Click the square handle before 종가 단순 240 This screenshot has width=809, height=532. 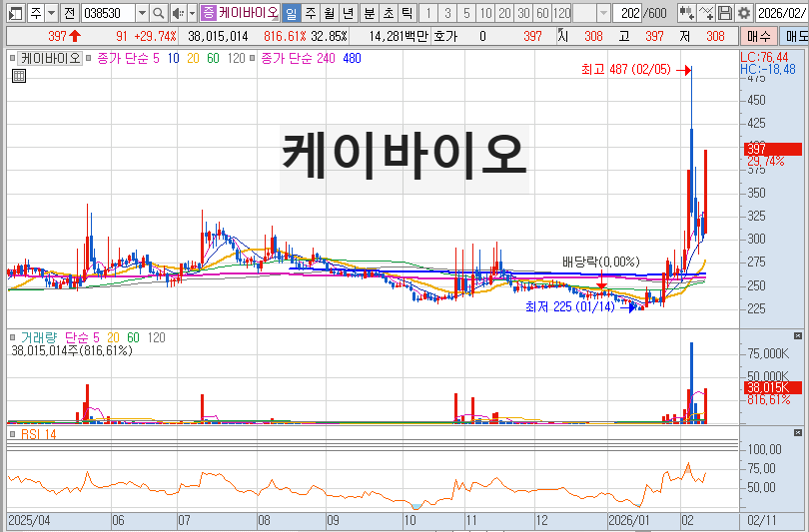point(253,58)
